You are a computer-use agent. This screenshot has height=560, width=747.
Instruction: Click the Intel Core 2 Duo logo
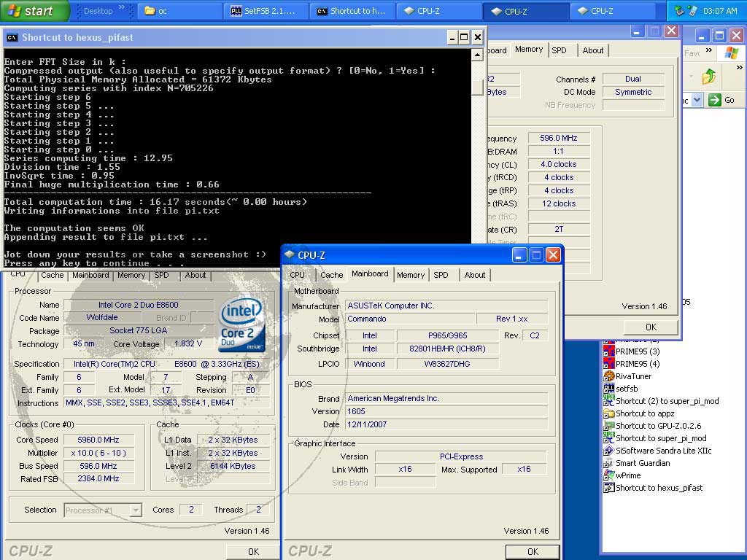click(x=242, y=324)
